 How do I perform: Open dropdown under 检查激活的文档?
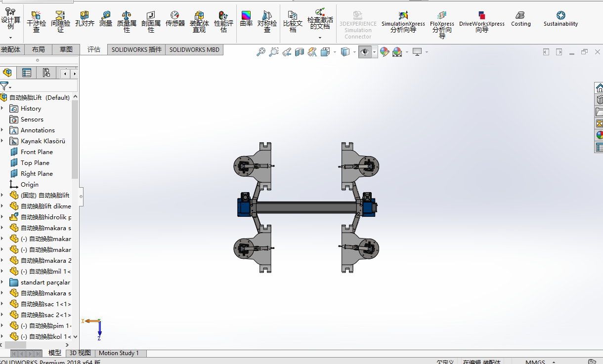[320, 38]
